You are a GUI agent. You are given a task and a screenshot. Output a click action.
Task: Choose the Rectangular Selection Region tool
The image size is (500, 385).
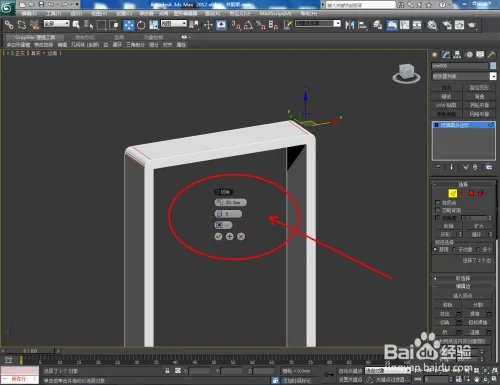click(x=101, y=25)
